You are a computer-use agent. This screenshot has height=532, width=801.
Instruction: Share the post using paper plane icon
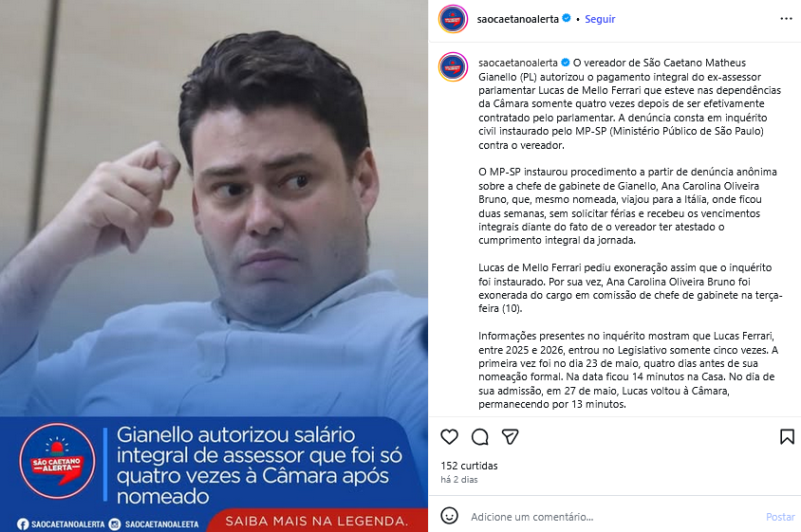(x=510, y=436)
